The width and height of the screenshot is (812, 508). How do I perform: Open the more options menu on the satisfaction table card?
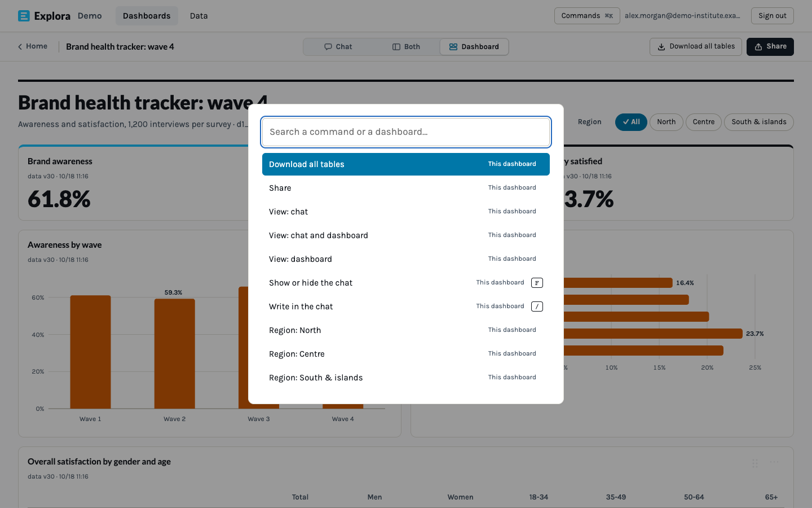(x=774, y=462)
